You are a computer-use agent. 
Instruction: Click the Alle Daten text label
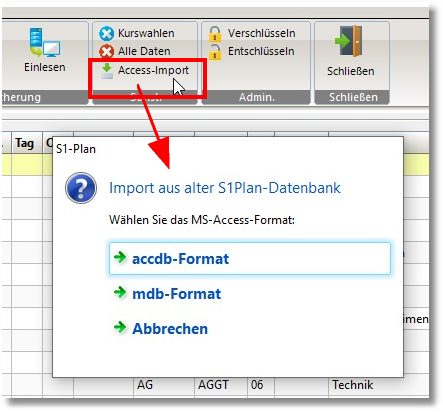[144, 51]
